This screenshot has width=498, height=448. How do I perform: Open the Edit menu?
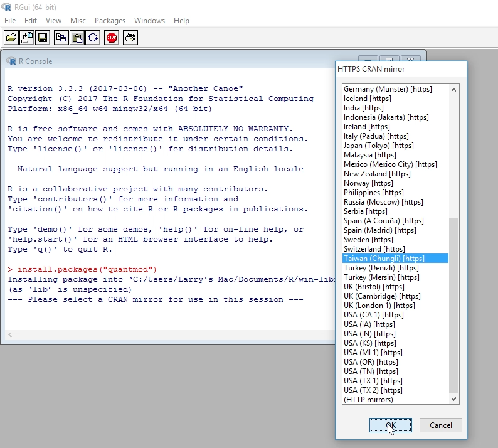pyautogui.click(x=31, y=21)
